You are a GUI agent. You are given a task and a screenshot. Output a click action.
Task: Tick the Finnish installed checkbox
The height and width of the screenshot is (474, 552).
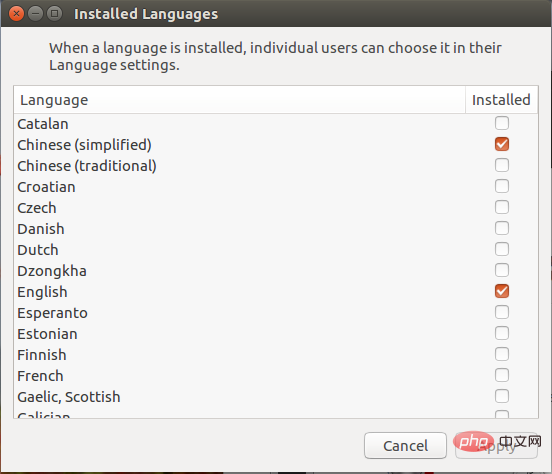502,354
